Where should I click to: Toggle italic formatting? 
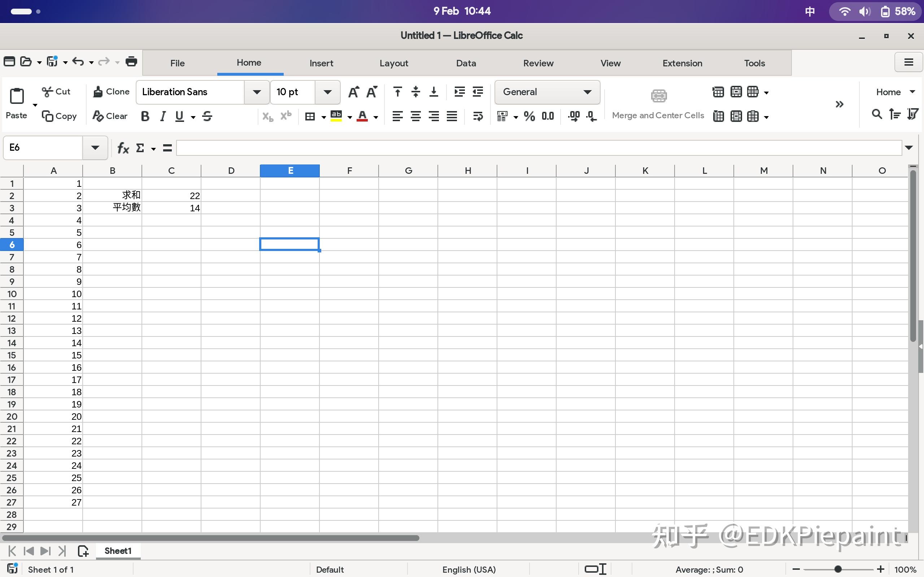(163, 116)
